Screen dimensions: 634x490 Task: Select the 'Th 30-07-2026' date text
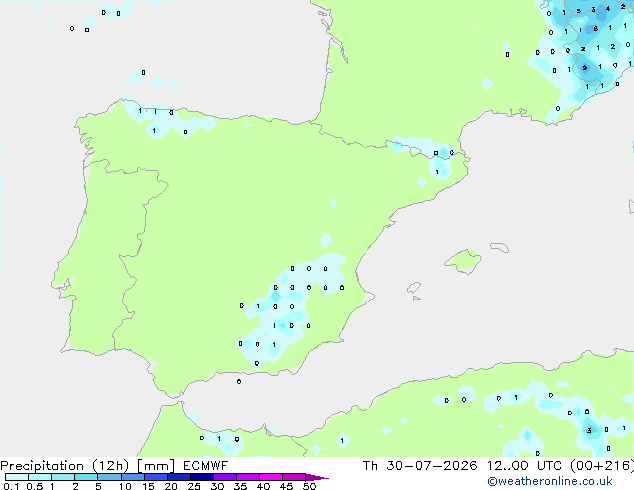tap(420, 466)
